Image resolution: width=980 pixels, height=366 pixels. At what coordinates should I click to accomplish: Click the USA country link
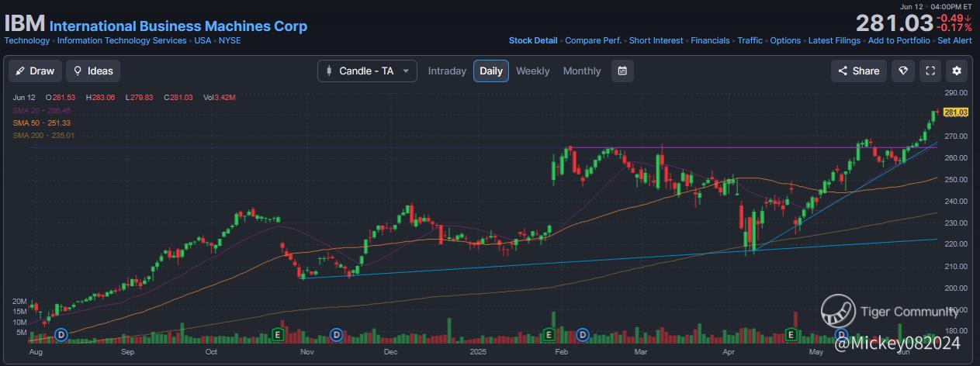(203, 40)
